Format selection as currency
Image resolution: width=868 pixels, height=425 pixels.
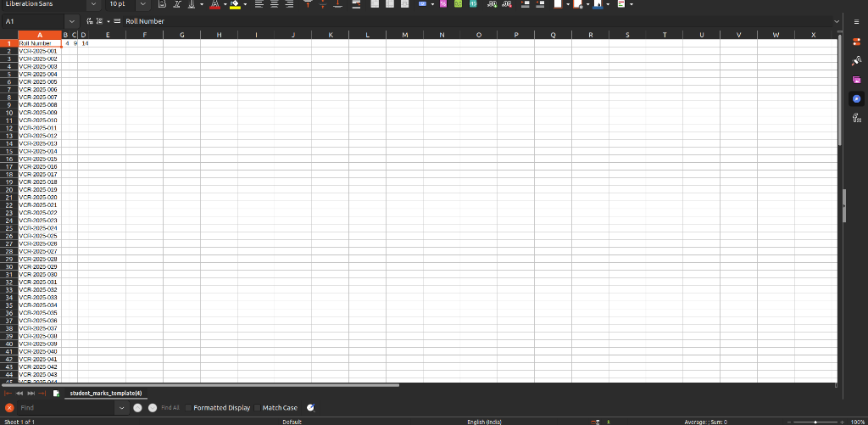point(423,4)
